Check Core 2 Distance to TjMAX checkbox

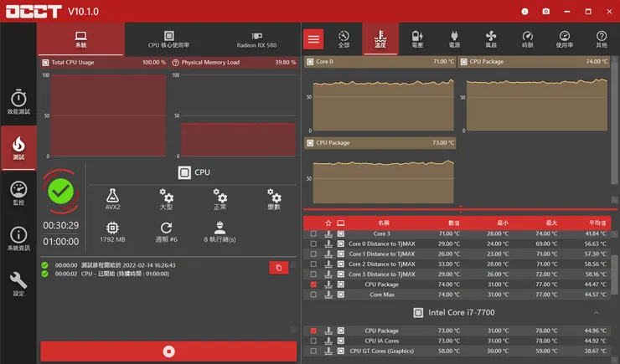click(x=313, y=264)
